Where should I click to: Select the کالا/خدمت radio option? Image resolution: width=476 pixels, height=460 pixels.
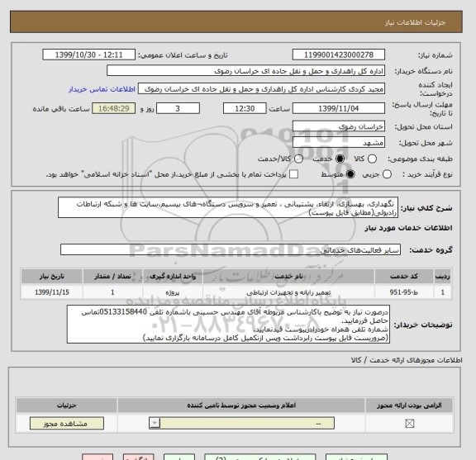point(298,159)
